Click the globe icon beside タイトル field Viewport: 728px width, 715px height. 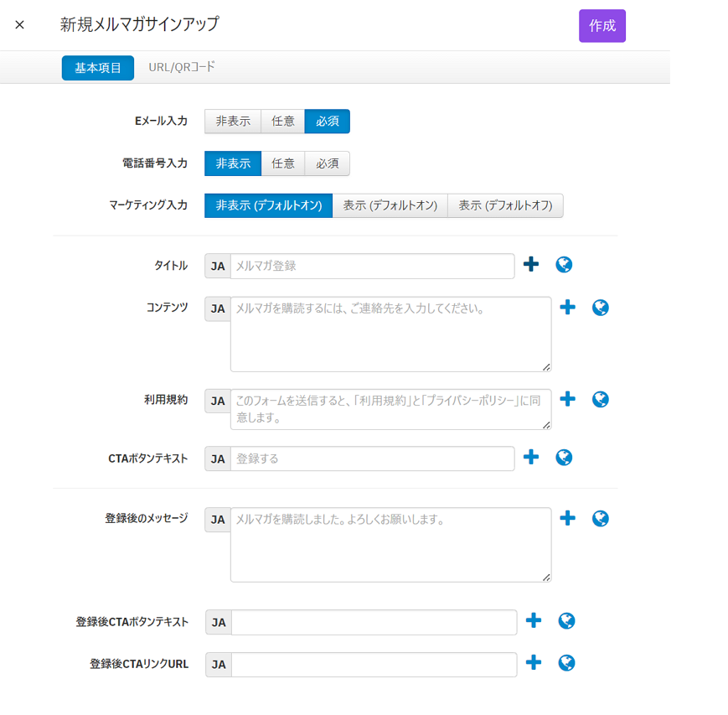pyautogui.click(x=564, y=265)
